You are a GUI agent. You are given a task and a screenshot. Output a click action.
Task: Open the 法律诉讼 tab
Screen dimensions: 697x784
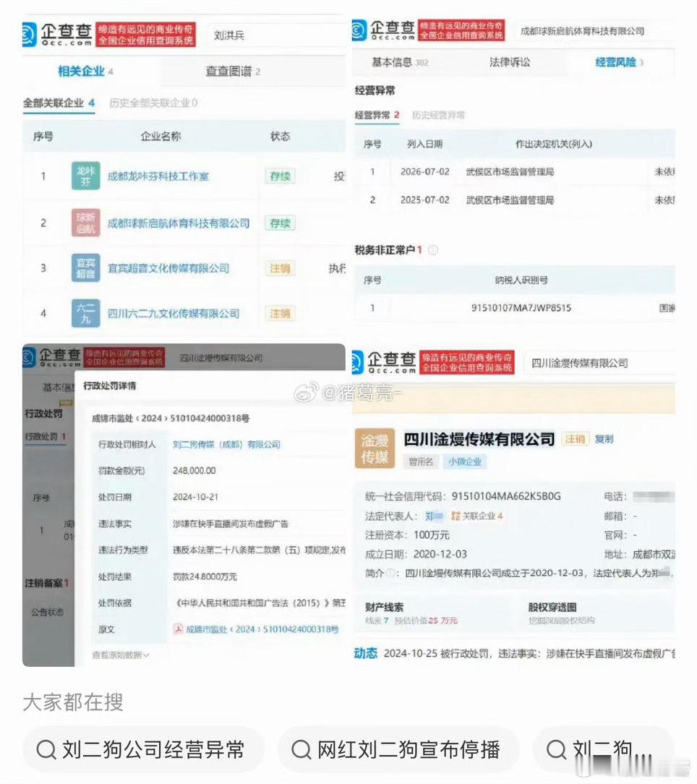click(510, 62)
